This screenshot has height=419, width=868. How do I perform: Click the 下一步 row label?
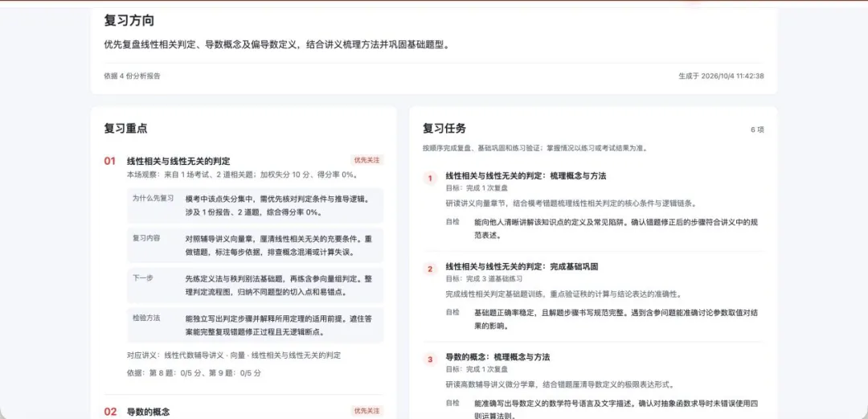coord(143,277)
